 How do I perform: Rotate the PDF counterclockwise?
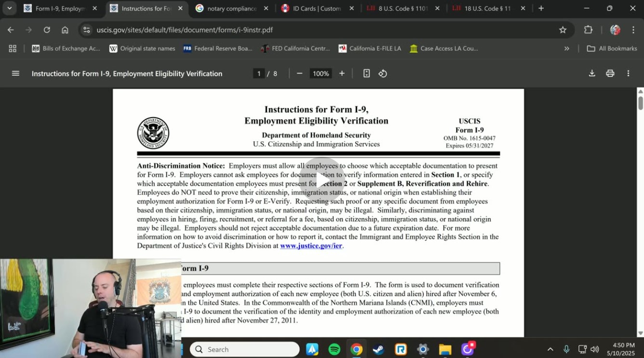coord(383,73)
